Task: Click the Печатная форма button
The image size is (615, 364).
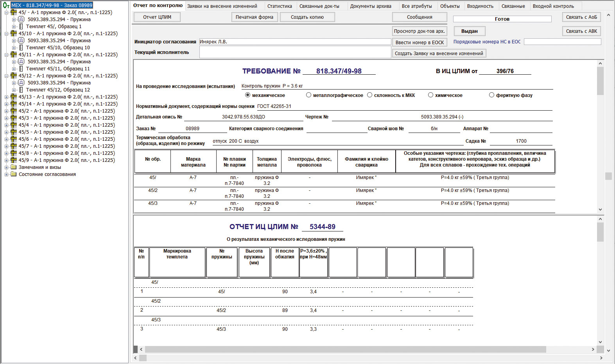Action: (255, 17)
